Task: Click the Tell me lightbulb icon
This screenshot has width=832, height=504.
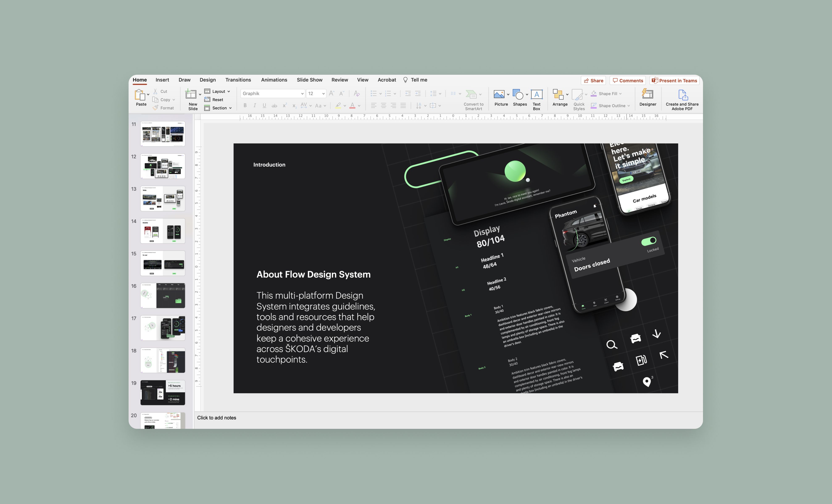Action: point(405,80)
